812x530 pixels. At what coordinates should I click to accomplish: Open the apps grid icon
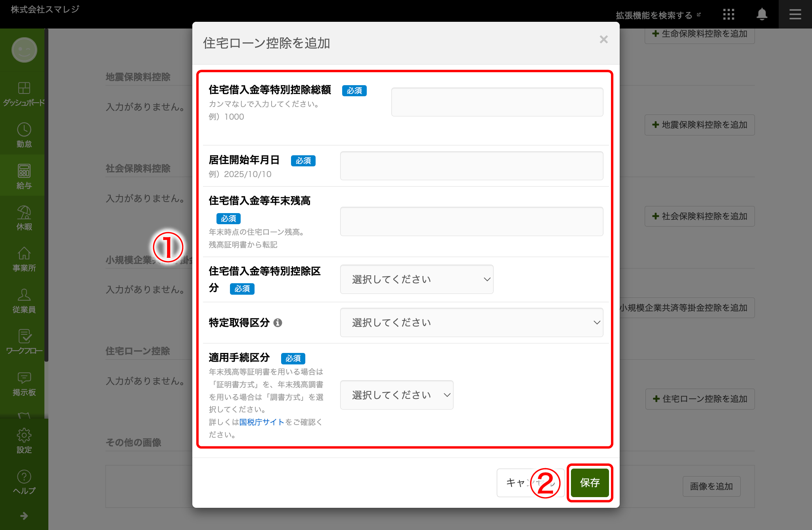click(728, 15)
